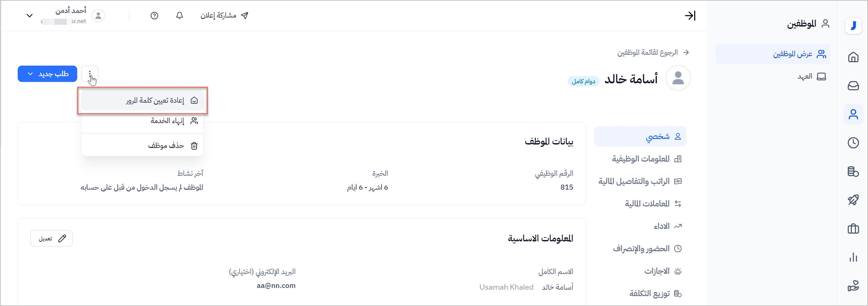Click the notifications bell icon
The height and width of the screenshot is (306, 868).
(180, 16)
